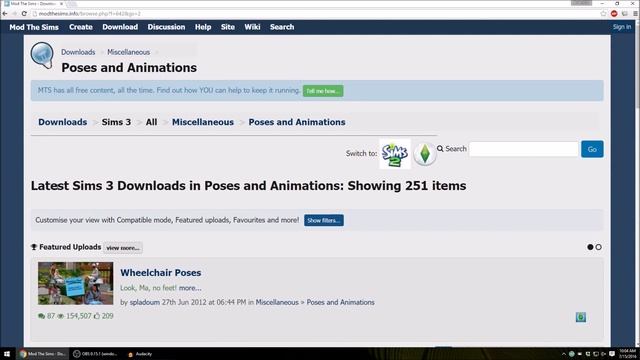
Task: Click All in the large breadcrumb
Action: (x=151, y=122)
